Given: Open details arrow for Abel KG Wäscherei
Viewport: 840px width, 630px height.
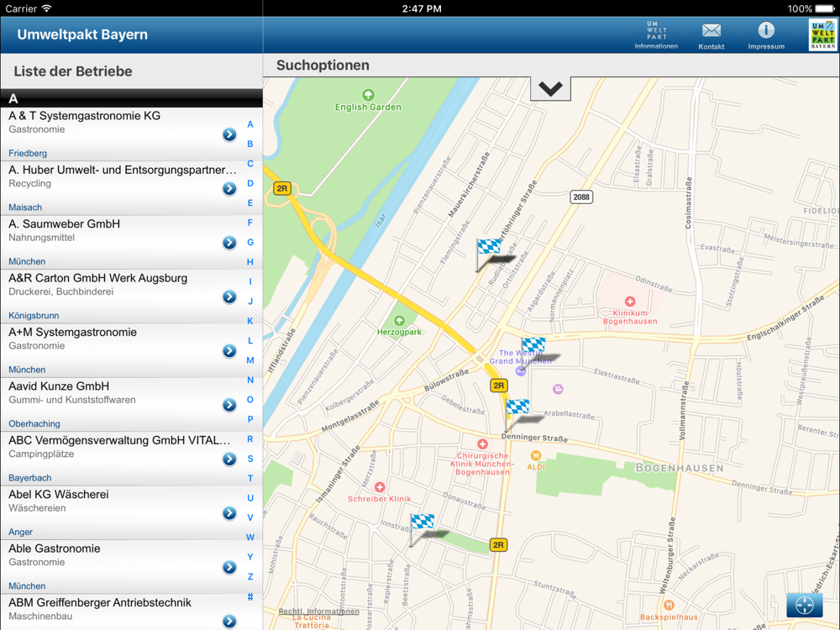Looking at the screenshot, I should tap(229, 513).
